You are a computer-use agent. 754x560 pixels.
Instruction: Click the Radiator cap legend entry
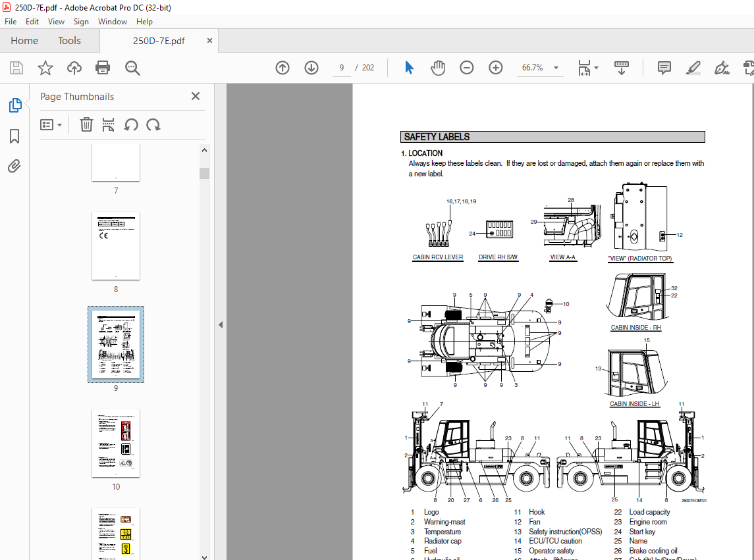(x=443, y=542)
